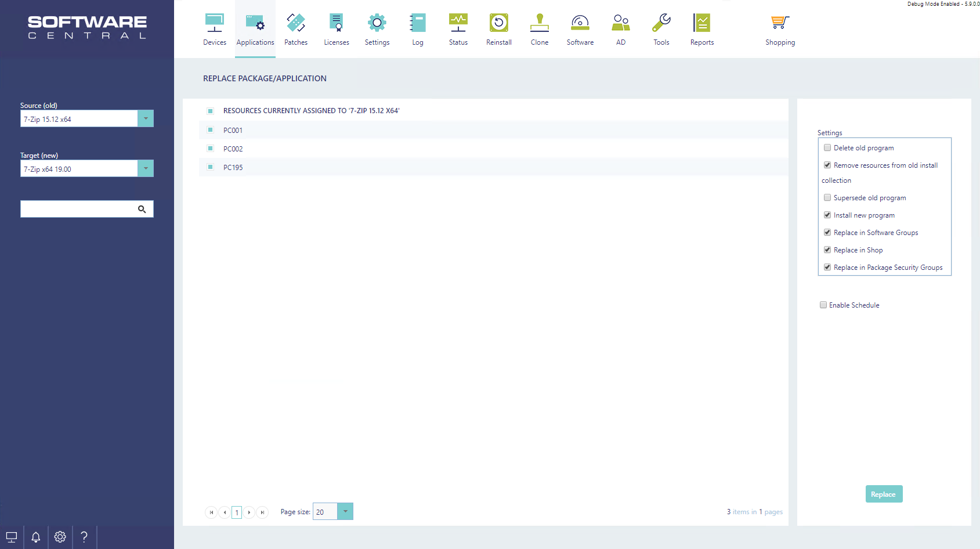Toggle the Enable Schedule checkbox
The image size is (980, 549).
(x=823, y=305)
